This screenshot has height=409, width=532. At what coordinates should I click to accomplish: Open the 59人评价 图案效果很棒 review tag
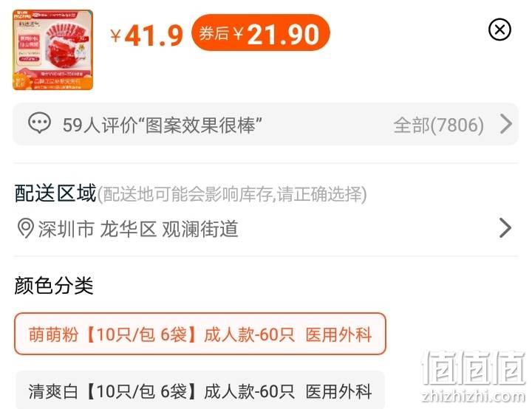[163, 126]
